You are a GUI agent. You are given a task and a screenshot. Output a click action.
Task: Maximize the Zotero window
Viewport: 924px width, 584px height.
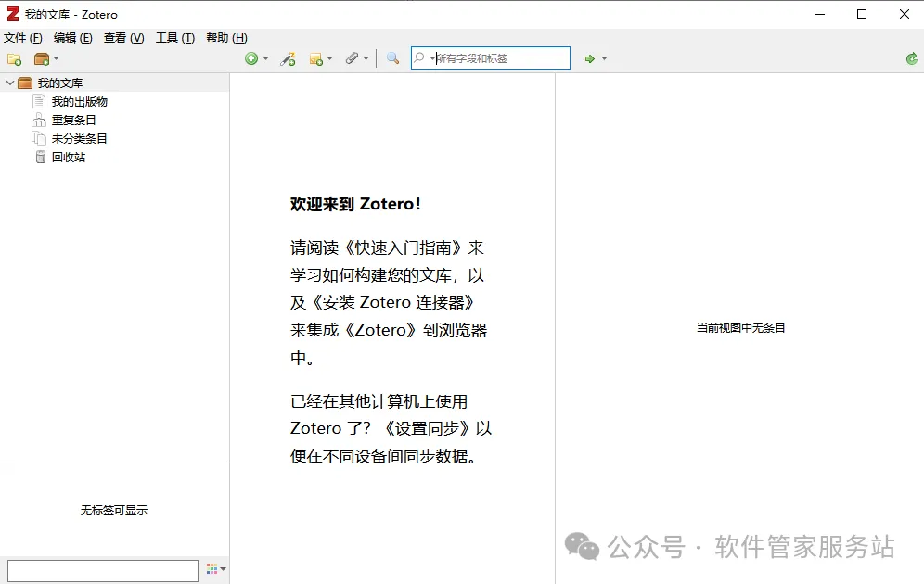click(862, 14)
